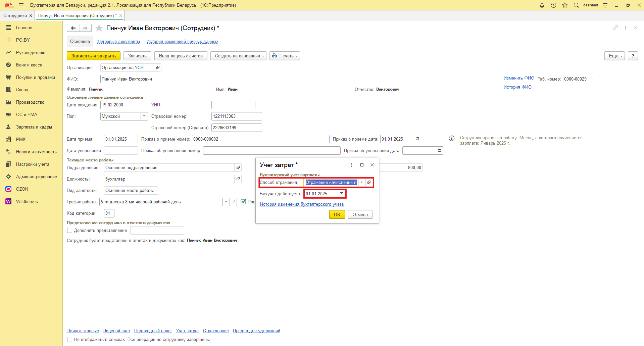Uncheck the checkbox beside График работы
Viewport: 644px width, 346px height.
pyautogui.click(x=244, y=202)
